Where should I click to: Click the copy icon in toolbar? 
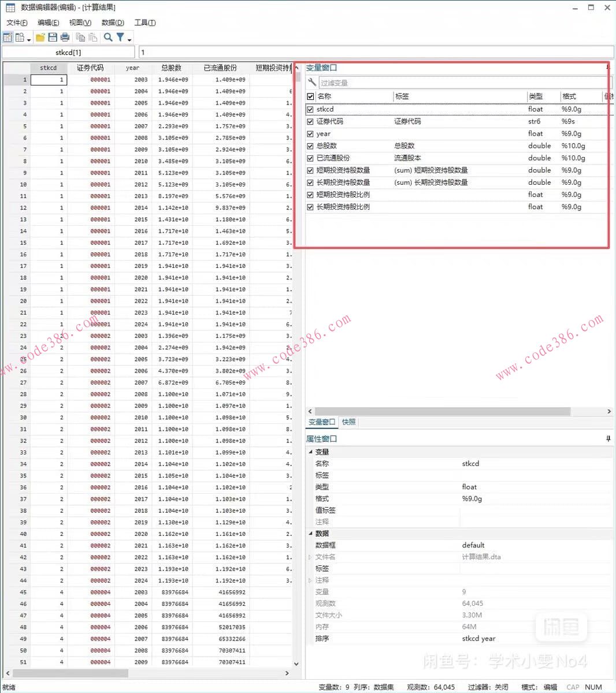tap(80, 38)
